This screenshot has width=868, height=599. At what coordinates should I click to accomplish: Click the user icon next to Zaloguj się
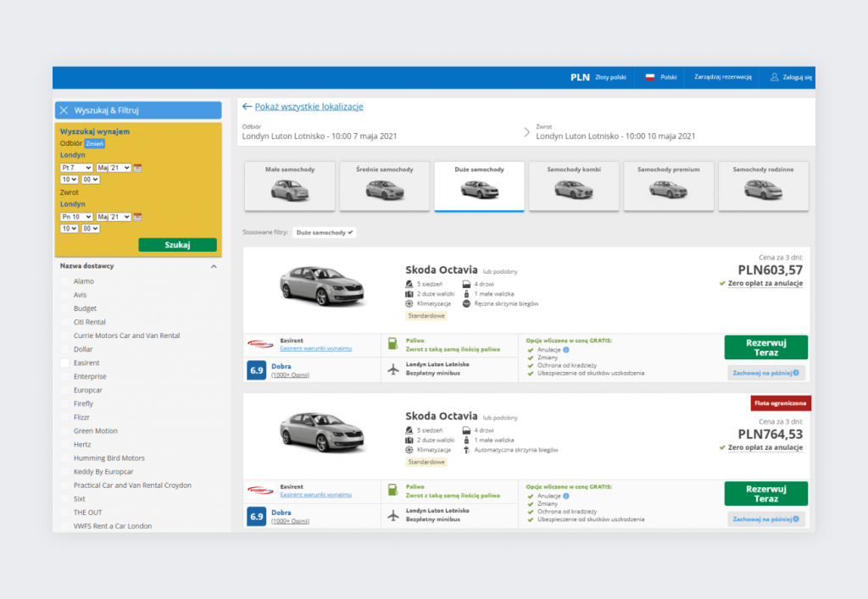click(x=773, y=76)
